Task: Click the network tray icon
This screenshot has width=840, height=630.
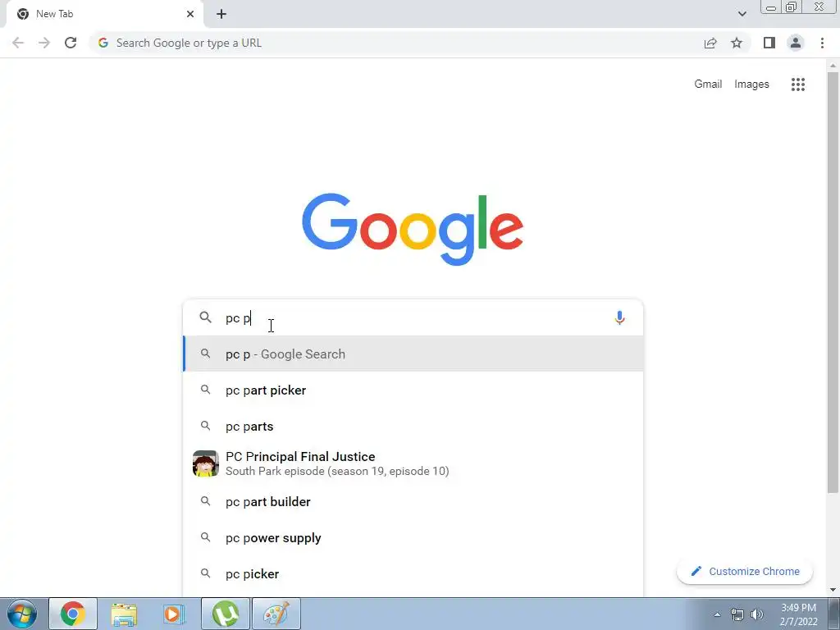Action: [x=737, y=614]
